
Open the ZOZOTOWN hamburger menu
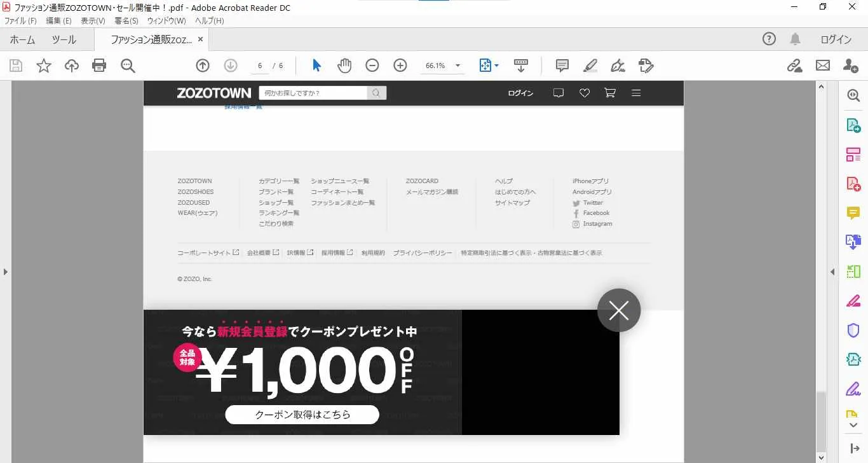[636, 93]
